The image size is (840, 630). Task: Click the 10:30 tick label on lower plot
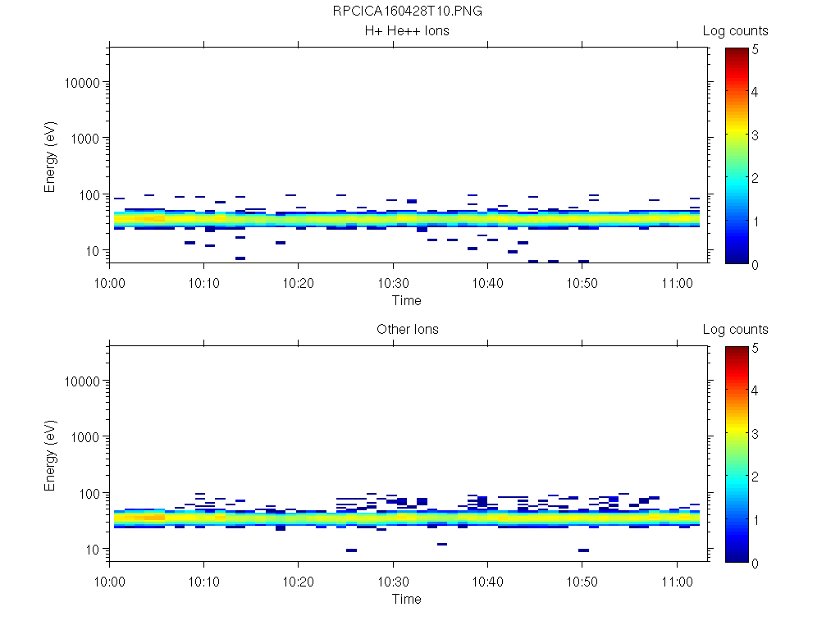(x=393, y=582)
